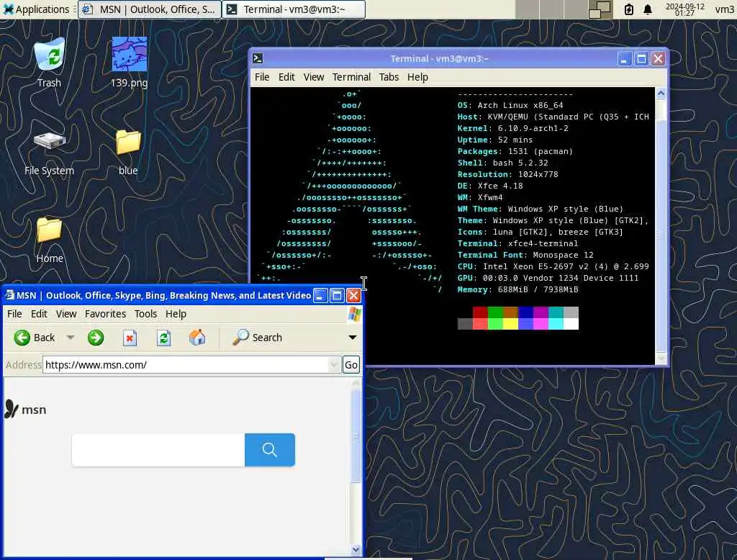Click the green color block in terminal
The height and width of the screenshot is (560, 737).
pyautogui.click(x=495, y=312)
